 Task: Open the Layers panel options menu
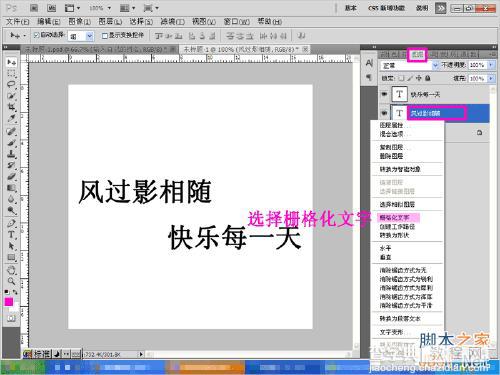coord(492,54)
